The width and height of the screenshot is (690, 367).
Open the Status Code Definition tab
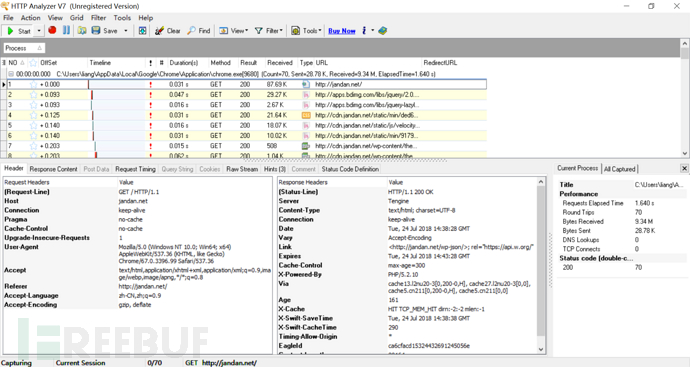(350, 169)
